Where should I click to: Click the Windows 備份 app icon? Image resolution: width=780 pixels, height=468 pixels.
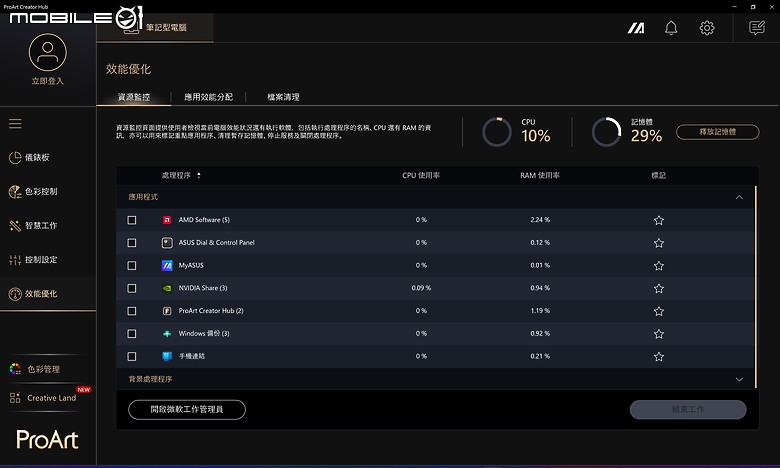[x=167, y=334]
